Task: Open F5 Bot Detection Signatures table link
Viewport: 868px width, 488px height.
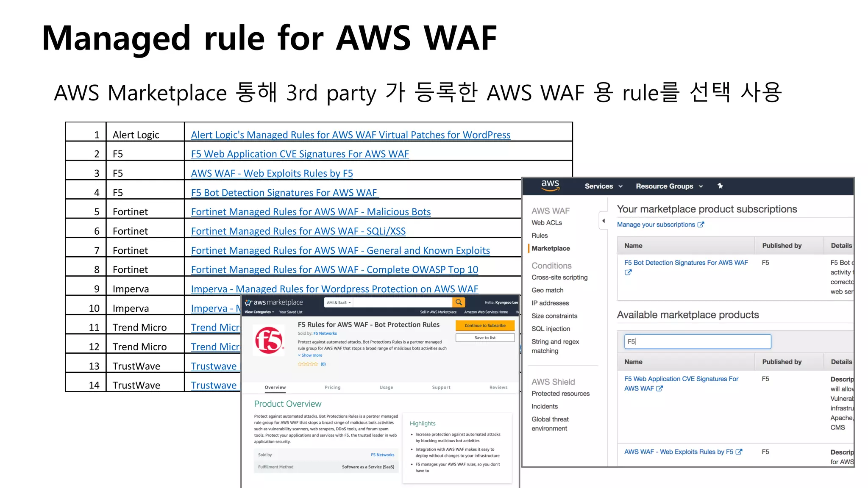Action: point(284,193)
